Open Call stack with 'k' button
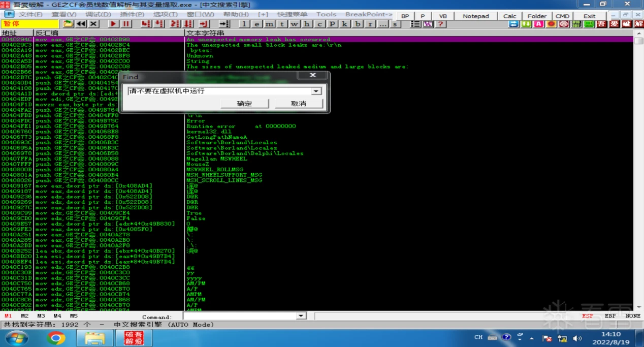 pos(345,24)
